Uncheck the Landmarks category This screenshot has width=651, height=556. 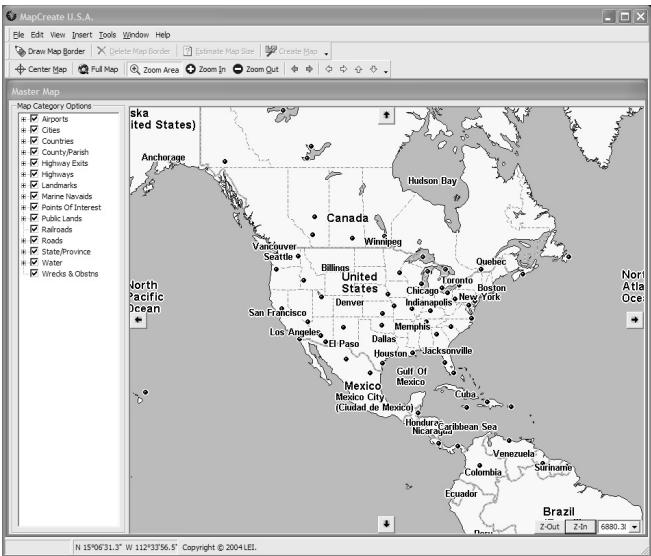point(34,185)
